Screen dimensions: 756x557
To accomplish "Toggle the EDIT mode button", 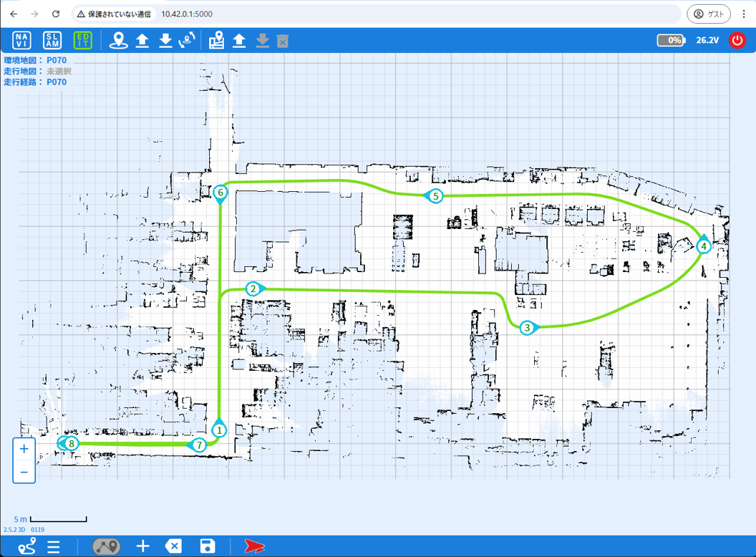I will click(83, 40).
